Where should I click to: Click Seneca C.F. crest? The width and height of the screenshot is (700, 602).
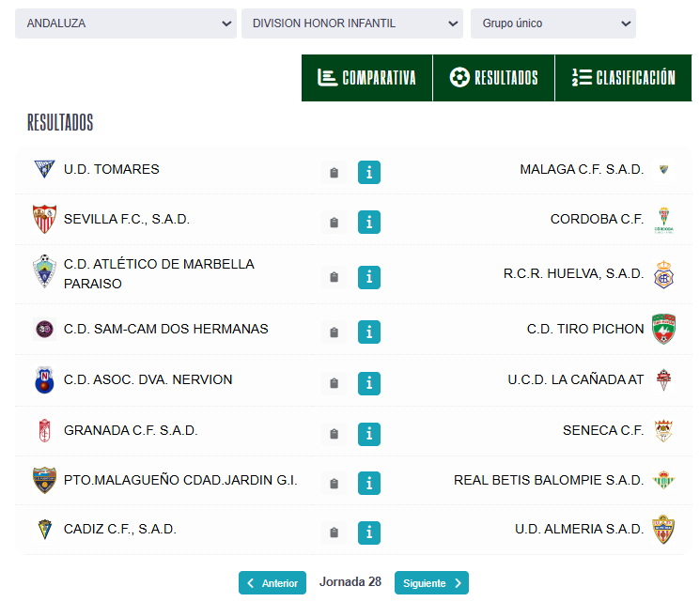(x=664, y=431)
